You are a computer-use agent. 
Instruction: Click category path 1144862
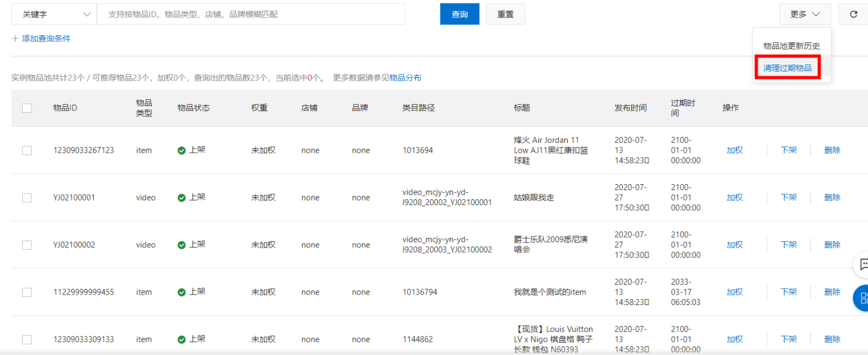pyautogui.click(x=418, y=339)
